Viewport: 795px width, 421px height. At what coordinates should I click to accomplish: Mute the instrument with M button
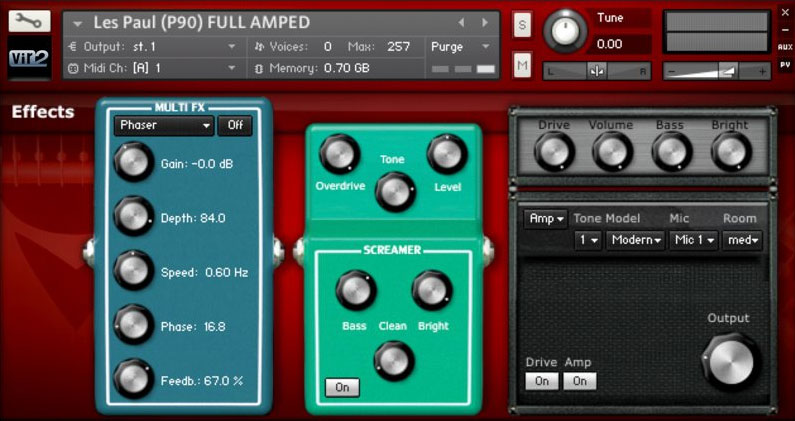522,65
